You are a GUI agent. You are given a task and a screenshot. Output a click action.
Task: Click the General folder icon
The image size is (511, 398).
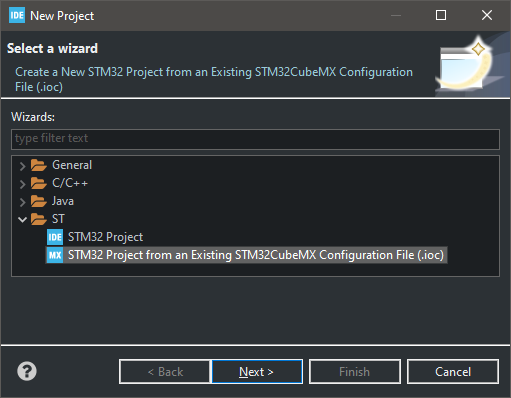coord(39,165)
